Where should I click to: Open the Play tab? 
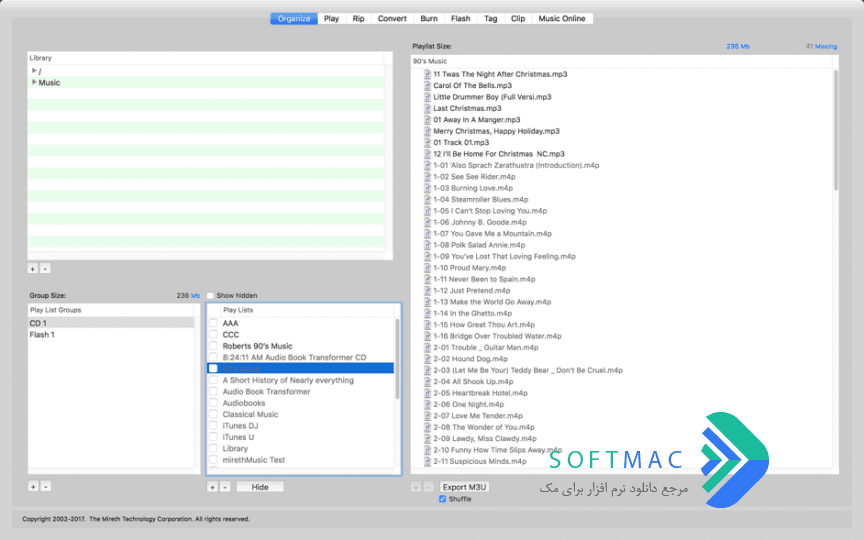coord(331,18)
